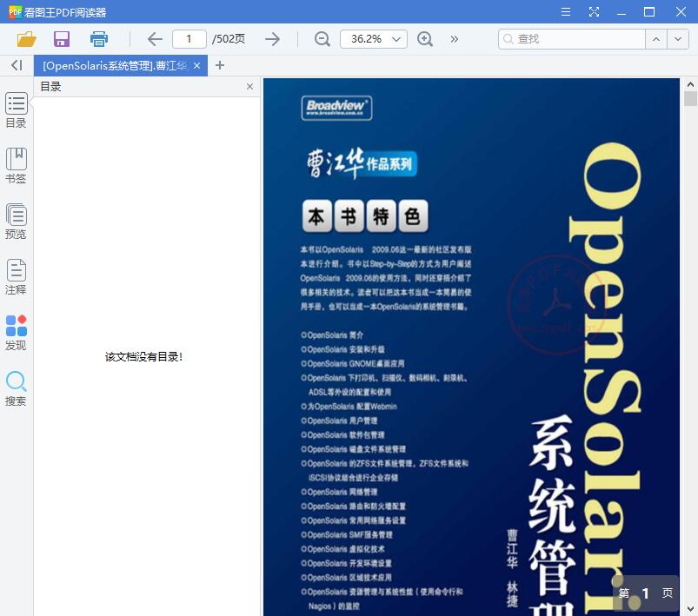Click the page number input field
The width and height of the screenshot is (698, 616).
(189, 39)
